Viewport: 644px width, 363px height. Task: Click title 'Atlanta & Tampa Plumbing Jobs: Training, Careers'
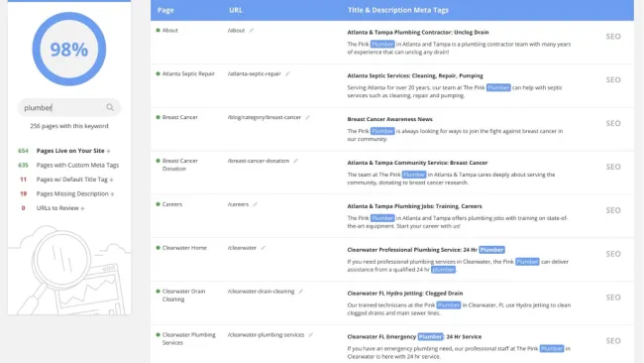pos(414,206)
